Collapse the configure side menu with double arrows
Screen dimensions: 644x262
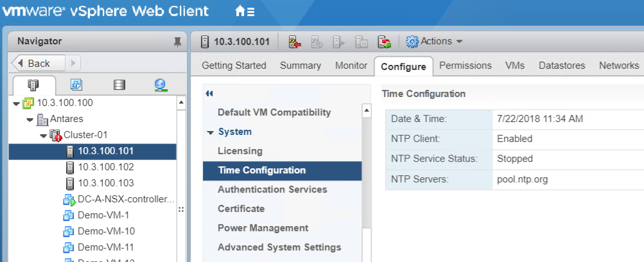pyautogui.click(x=209, y=94)
